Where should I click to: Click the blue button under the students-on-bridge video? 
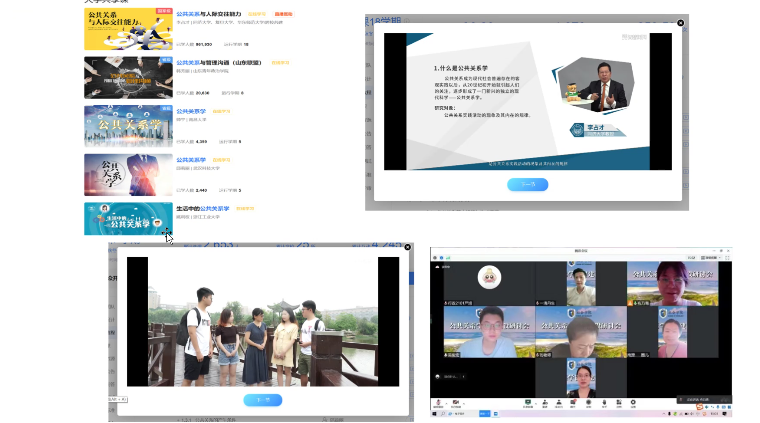263,400
